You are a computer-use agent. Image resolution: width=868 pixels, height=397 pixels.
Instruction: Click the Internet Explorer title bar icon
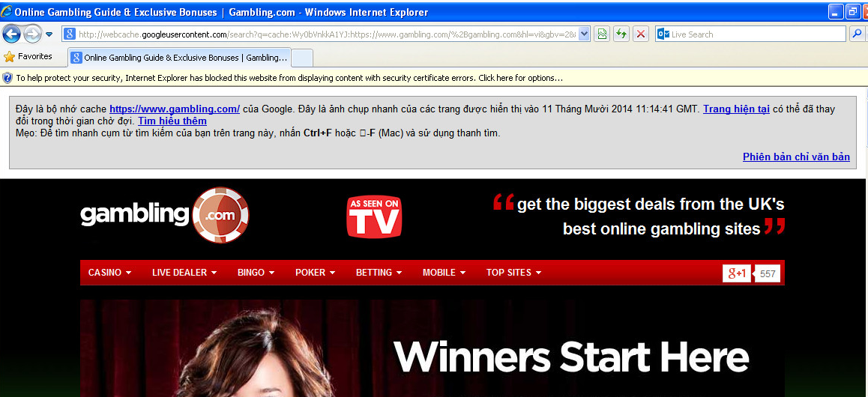point(7,12)
